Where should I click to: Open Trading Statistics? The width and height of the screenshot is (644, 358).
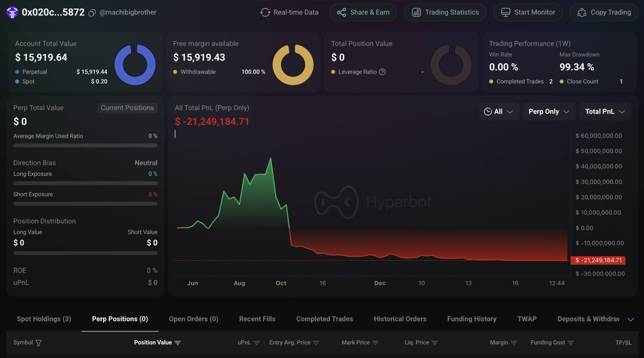click(445, 12)
